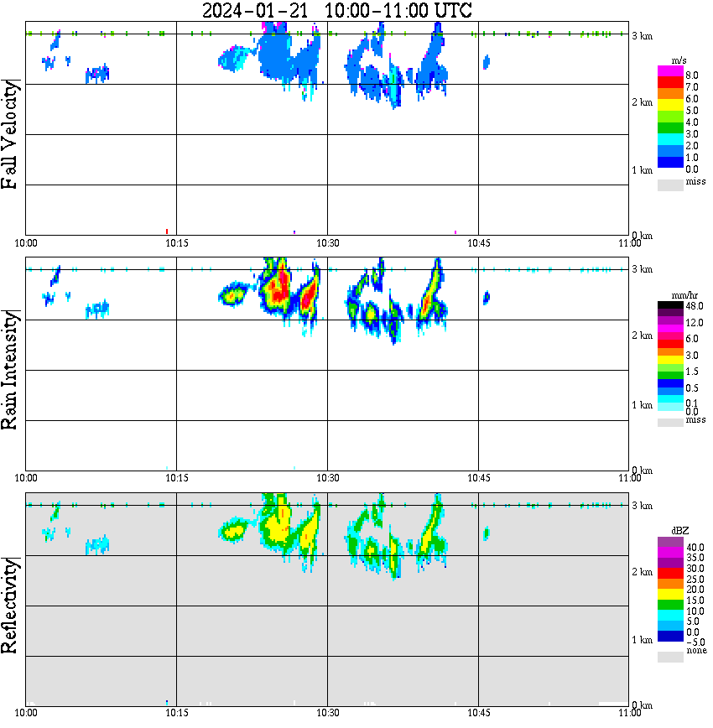The image size is (713, 728).
Task: Click the gray none swatch in Reflectivity legend
Action: click(670, 657)
